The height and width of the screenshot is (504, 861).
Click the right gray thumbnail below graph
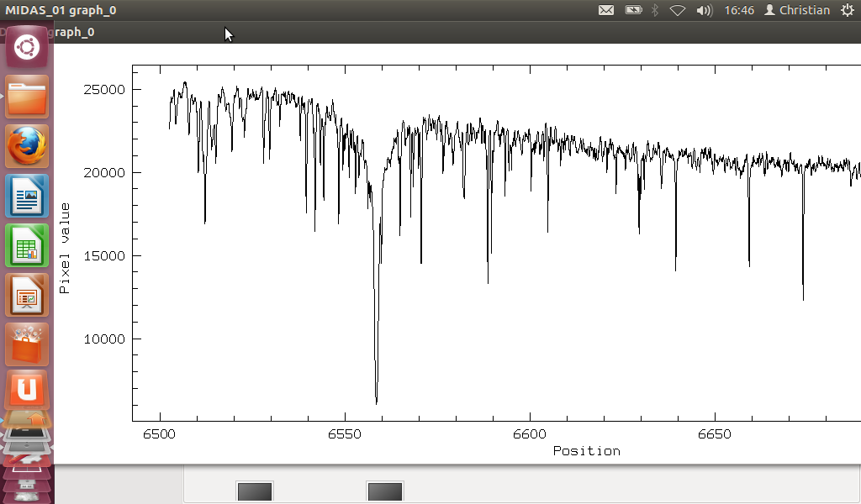385,491
